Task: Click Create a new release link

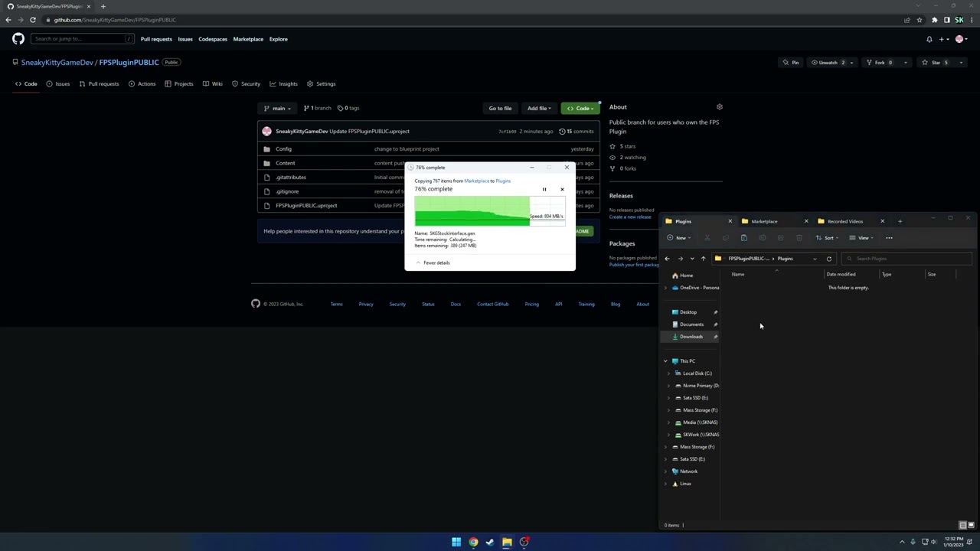Action: click(630, 217)
